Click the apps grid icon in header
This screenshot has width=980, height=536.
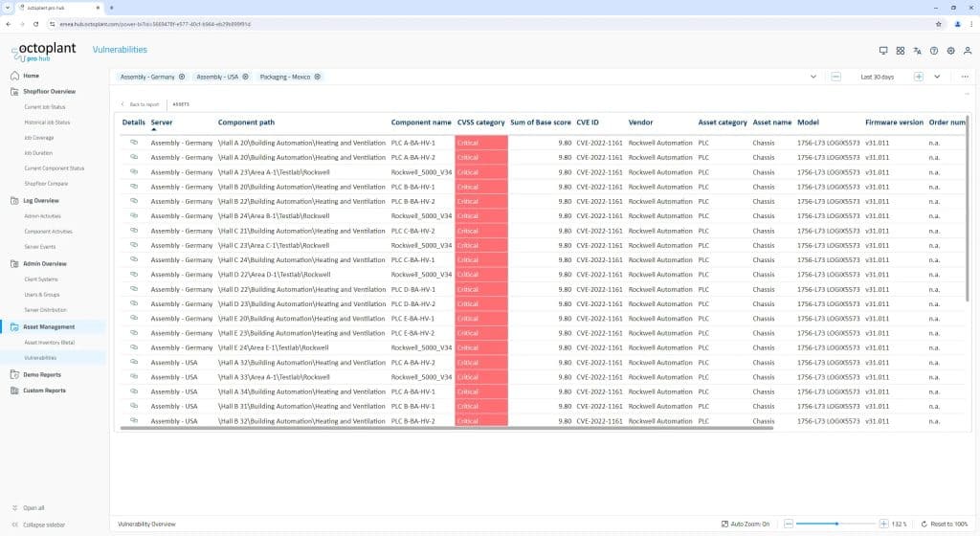click(901, 51)
